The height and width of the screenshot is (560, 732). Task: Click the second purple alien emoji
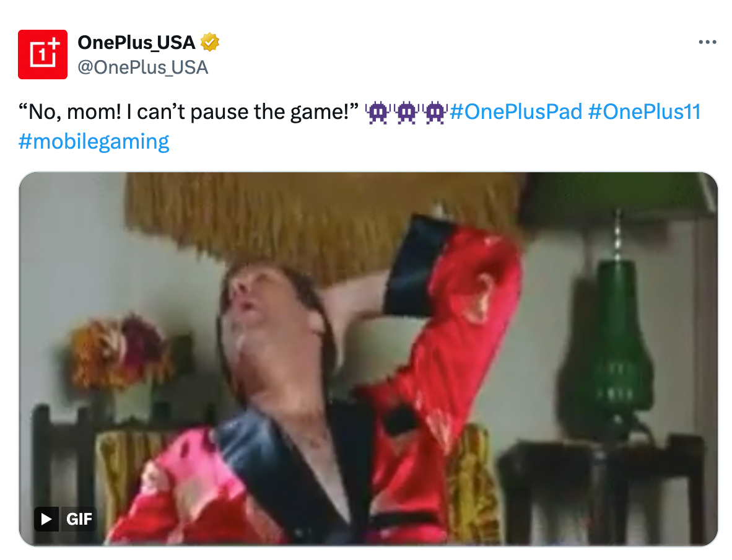coord(407,112)
